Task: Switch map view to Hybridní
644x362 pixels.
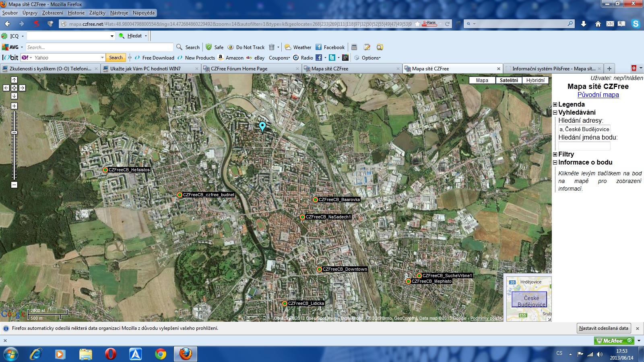Action: [535, 80]
